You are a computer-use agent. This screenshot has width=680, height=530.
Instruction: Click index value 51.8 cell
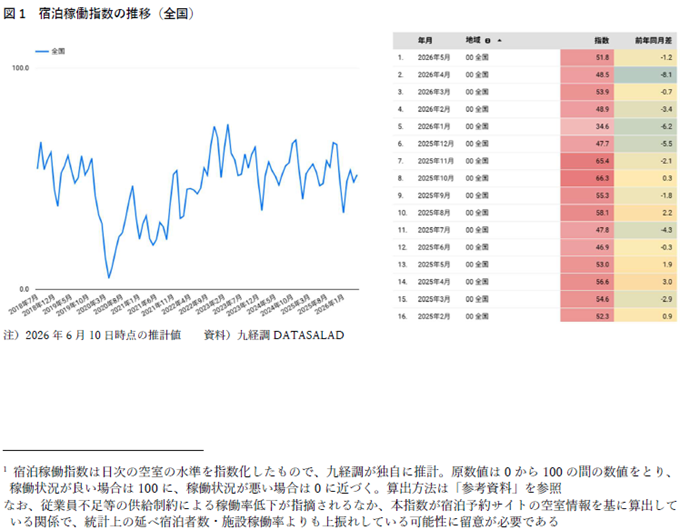pos(587,57)
